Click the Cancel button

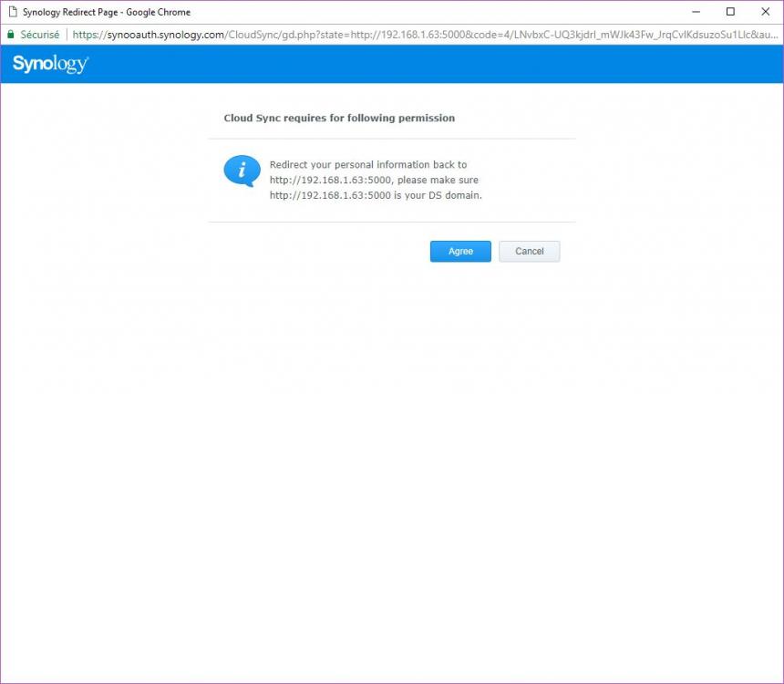coord(529,251)
